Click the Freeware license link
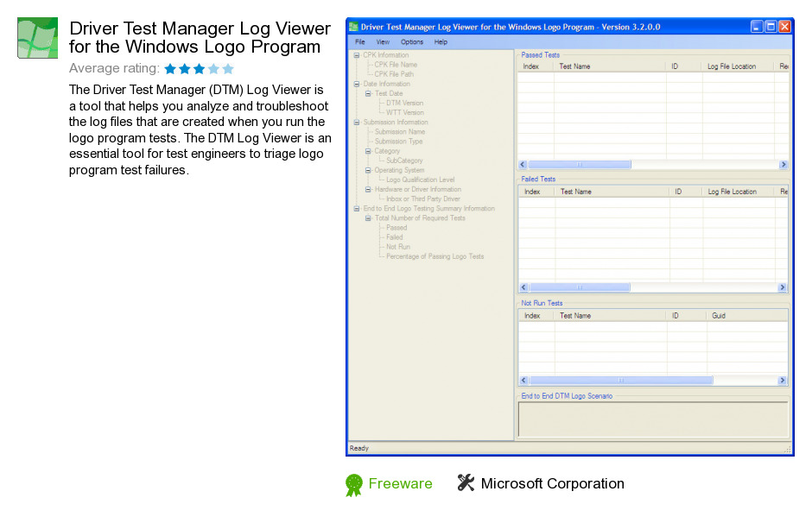812x523 pixels. point(400,483)
